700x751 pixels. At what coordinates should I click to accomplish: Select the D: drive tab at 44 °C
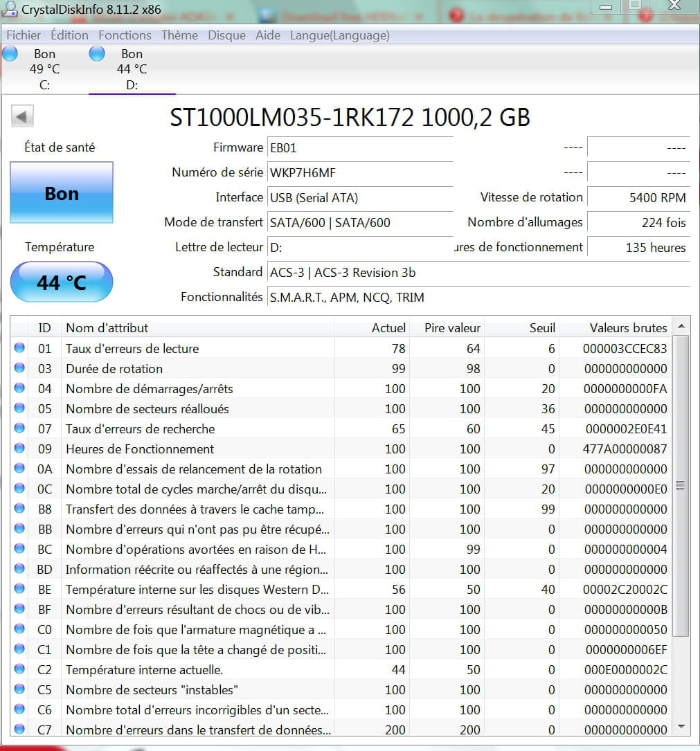pos(132,69)
